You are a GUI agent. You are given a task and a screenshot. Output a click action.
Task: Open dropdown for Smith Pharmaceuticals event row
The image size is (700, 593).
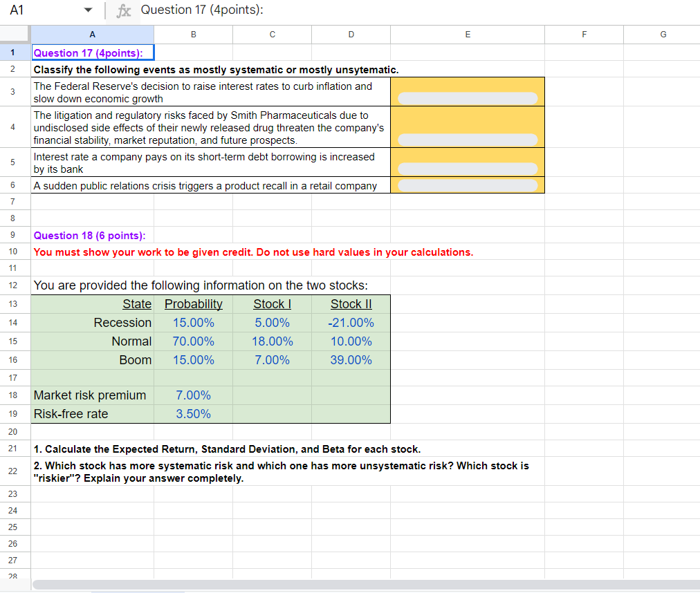pyautogui.click(x=468, y=140)
